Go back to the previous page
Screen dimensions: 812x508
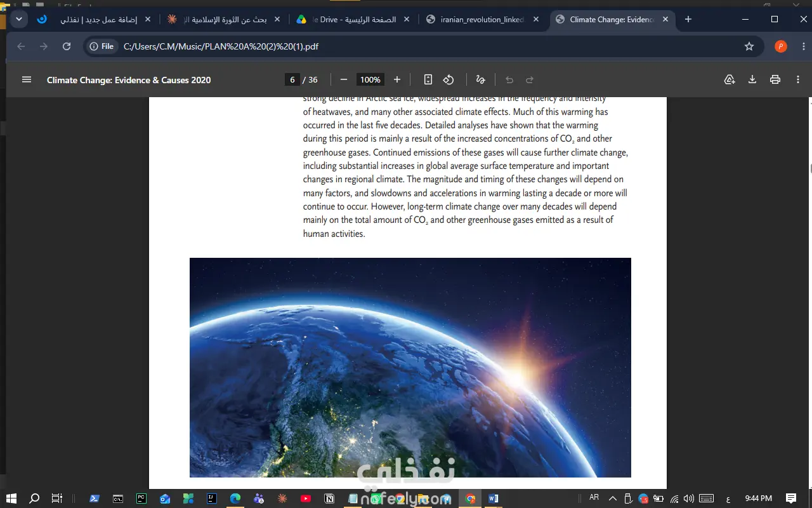coord(21,46)
